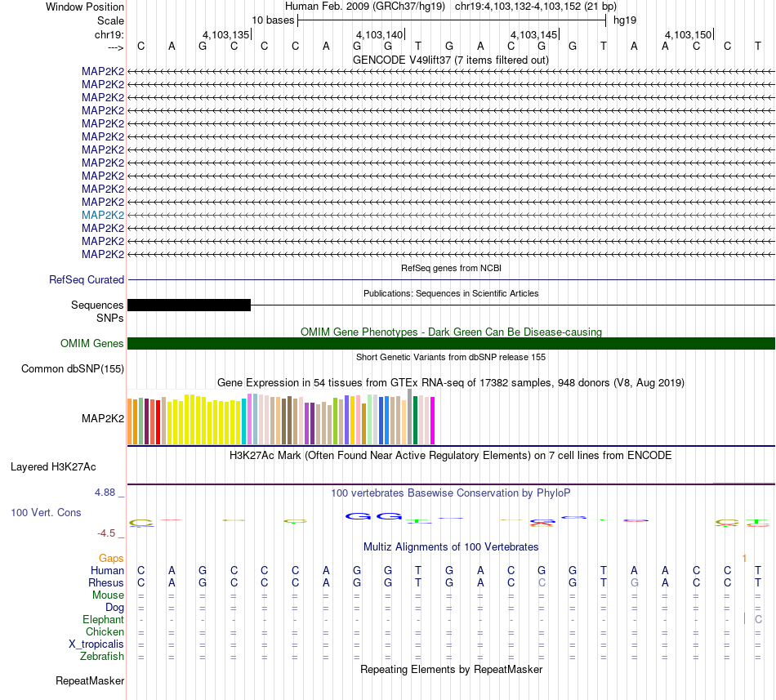The height and width of the screenshot is (700, 776).
Task: Click the dark green OMIM gene bar
Action: tap(452, 343)
